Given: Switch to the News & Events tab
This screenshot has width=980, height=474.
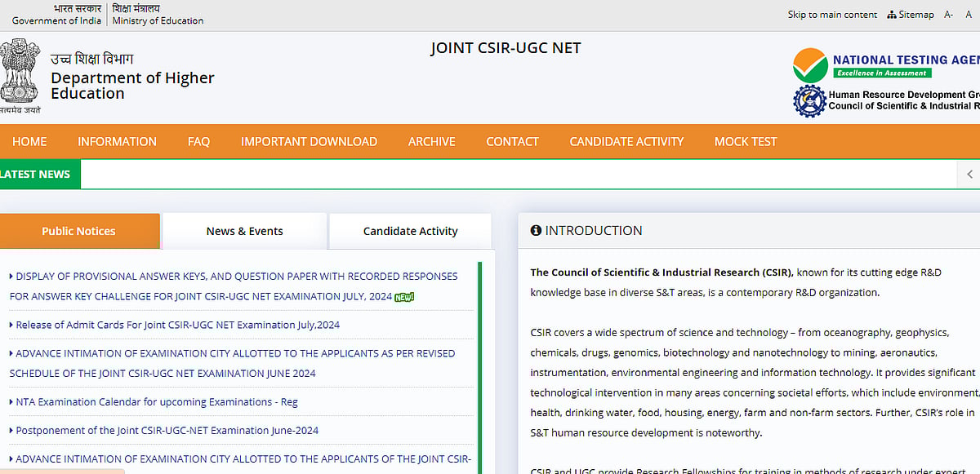Looking at the screenshot, I should 244,231.
